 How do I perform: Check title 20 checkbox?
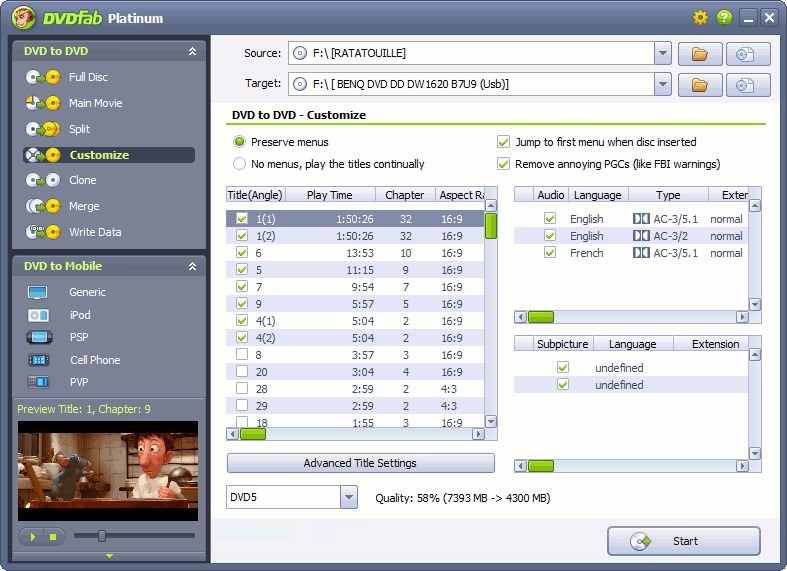[242, 371]
